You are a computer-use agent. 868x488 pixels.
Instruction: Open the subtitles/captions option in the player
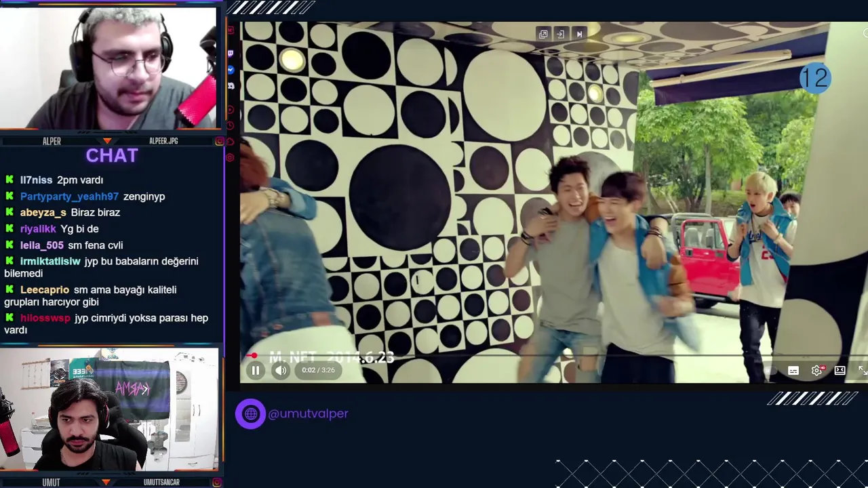click(x=793, y=370)
